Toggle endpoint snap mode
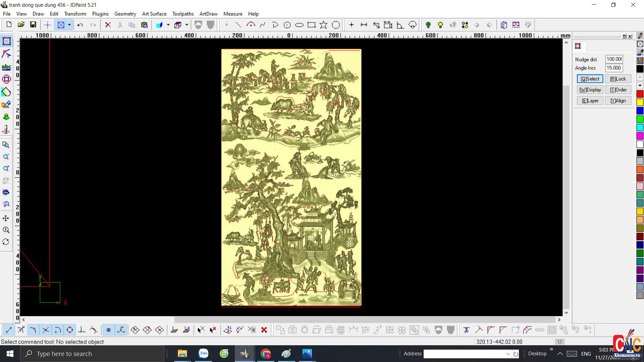 click(9, 330)
